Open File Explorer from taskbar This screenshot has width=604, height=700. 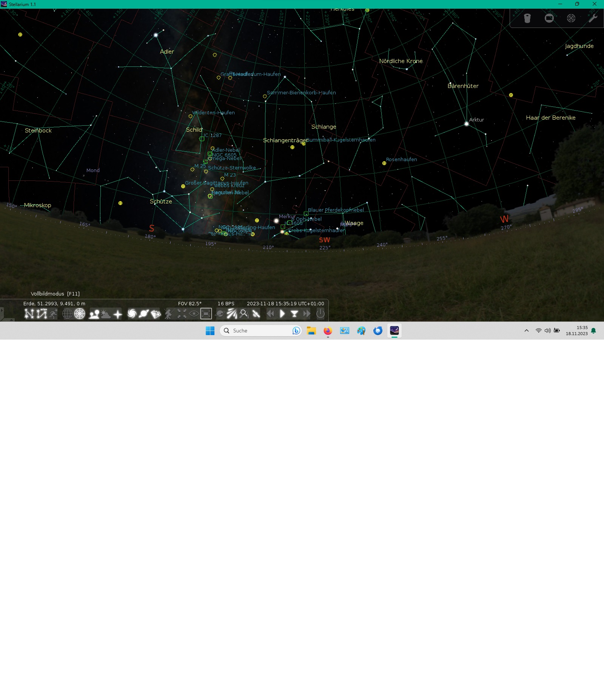coord(311,331)
